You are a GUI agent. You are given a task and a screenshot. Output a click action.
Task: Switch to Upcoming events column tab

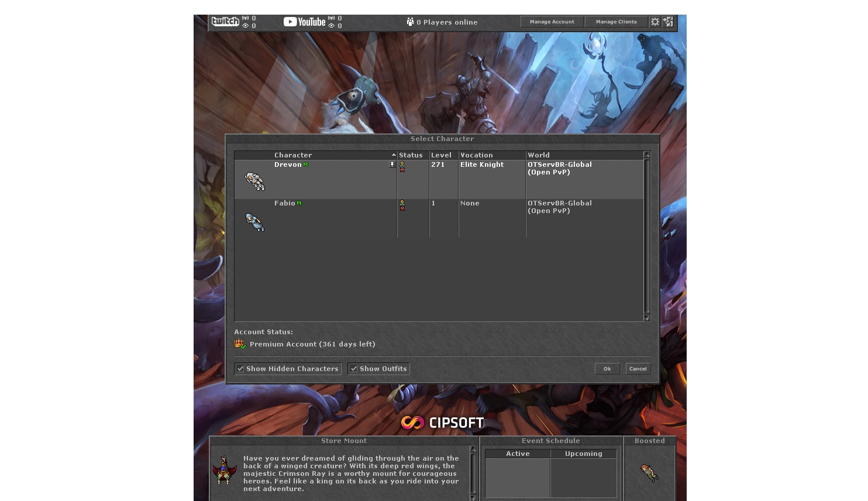[584, 454]
